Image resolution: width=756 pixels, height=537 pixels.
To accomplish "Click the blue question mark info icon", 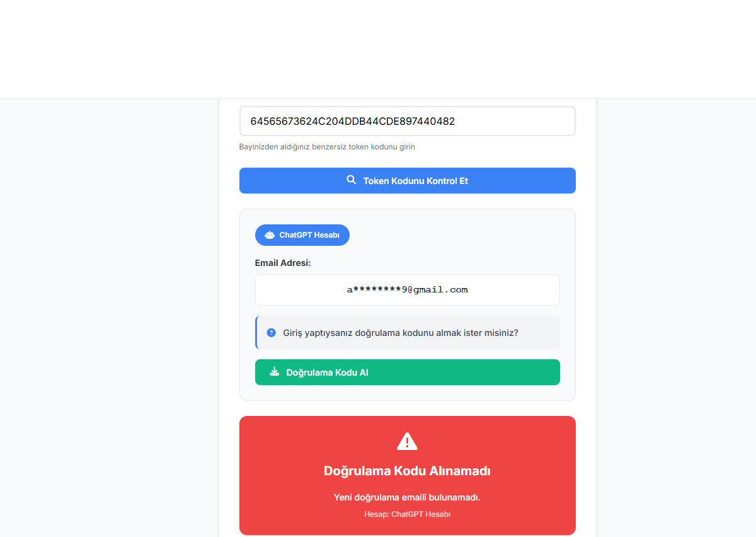I will 272,333.
